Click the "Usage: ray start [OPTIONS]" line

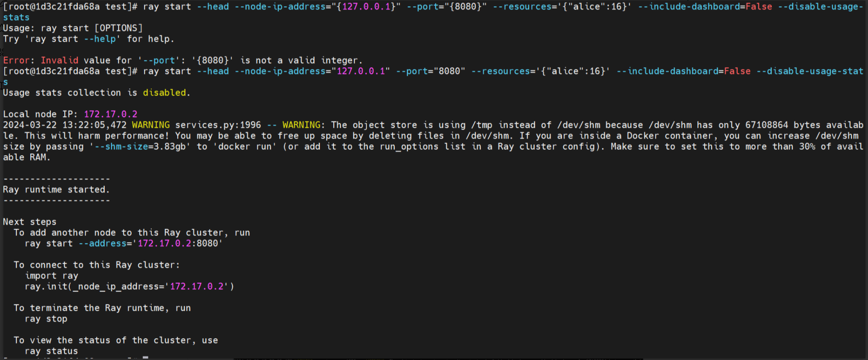(x=73, y=28)
